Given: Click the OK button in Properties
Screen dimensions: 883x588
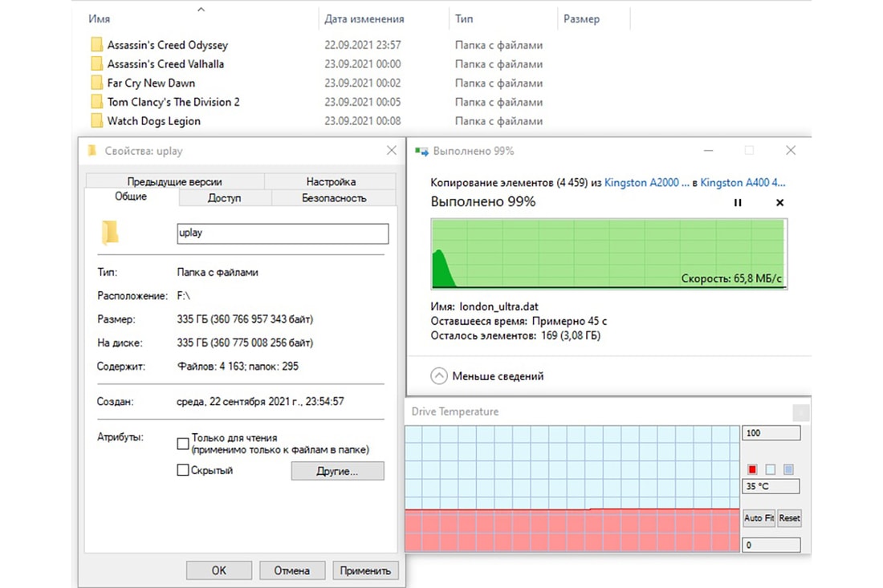Looking at the screenshot, I should [218, 570].
